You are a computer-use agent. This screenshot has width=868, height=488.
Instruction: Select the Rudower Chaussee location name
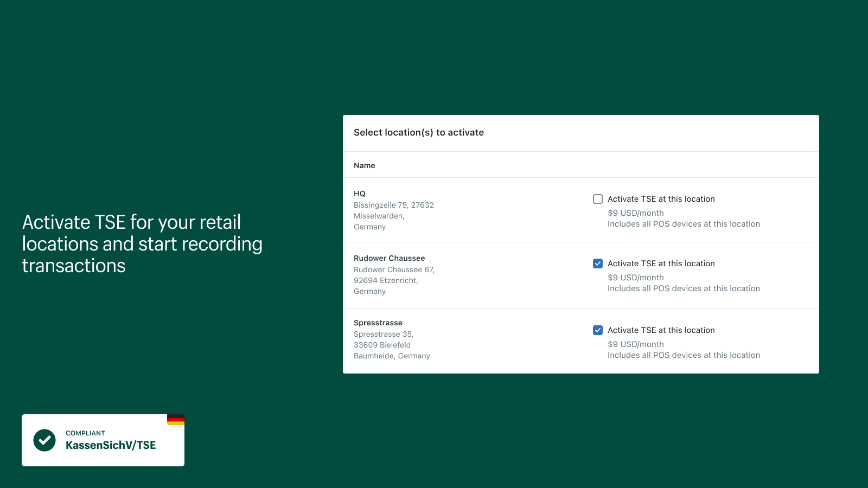tap(389, 258)
